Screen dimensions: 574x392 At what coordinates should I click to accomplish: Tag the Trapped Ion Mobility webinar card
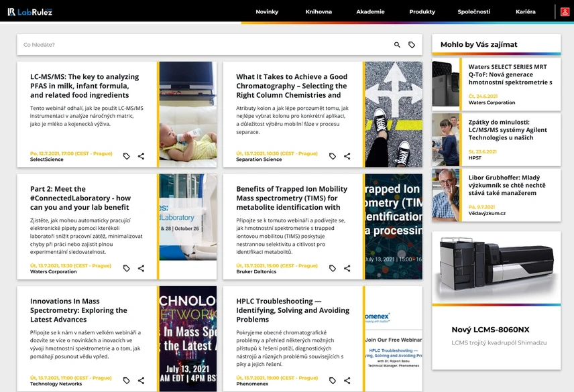[333, 269]
